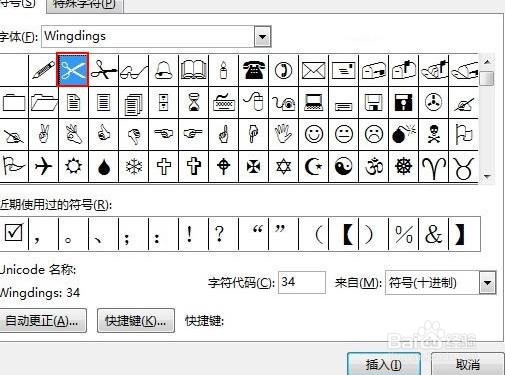This screenshot has width=505, height=375.
Task: Pick the cutting scissors symbol
Action: pyautogui.click(x=103, y=70)
